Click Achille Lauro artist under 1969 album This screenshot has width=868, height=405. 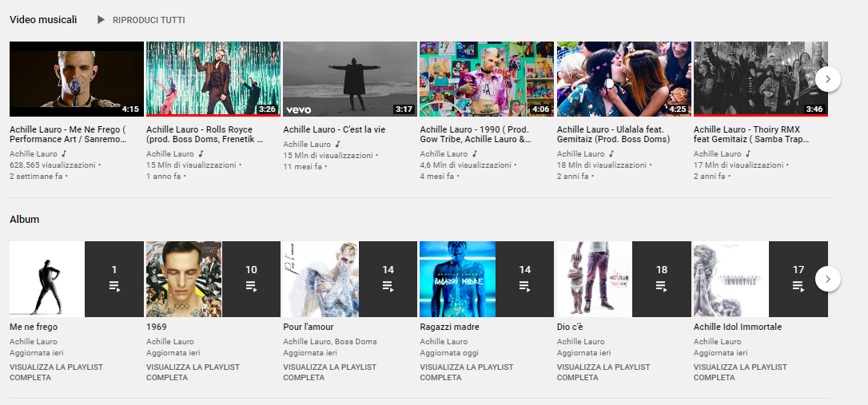coord(170,341)
